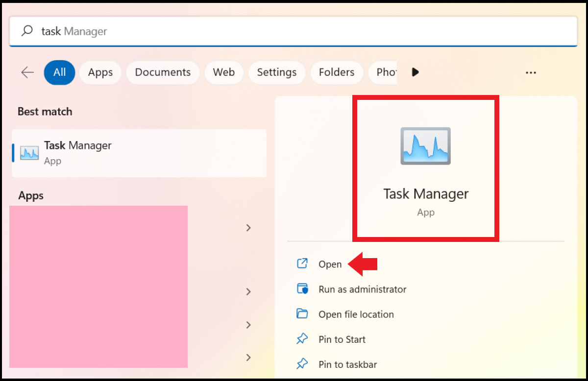Click Task Manager icon in best match row
Image resolution: width=588 pixels, height=381 pixels.
29,153
